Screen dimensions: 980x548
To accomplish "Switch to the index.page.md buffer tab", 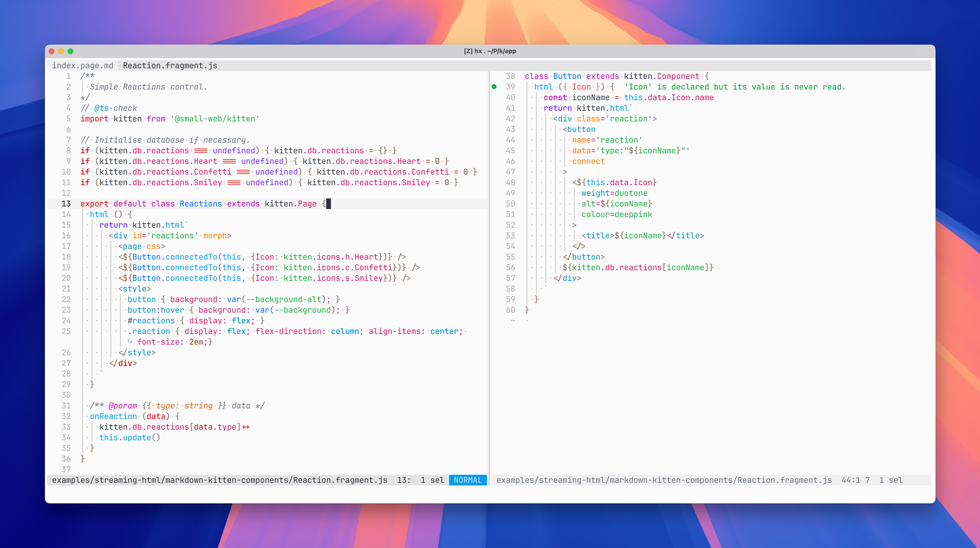I will 82,65.
